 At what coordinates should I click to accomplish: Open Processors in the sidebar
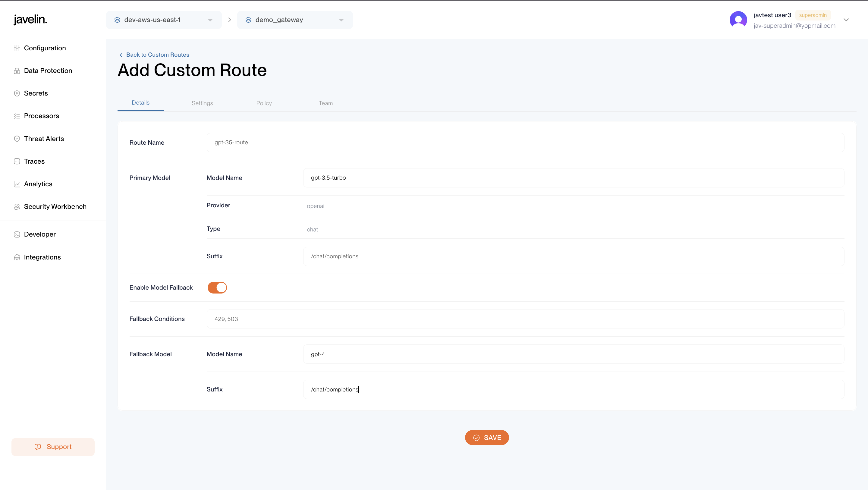(x=42, y=116)
